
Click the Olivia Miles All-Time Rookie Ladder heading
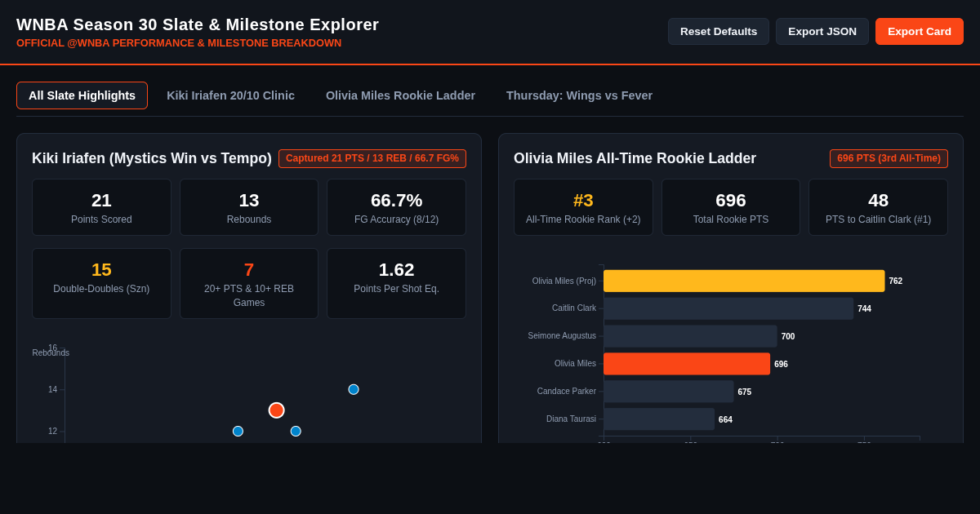tap(635, 158)
